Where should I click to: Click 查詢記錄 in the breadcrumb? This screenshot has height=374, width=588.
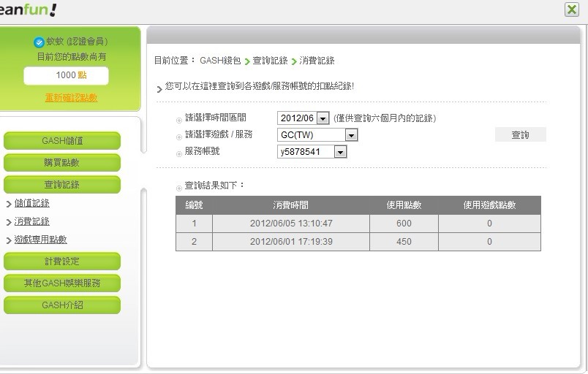(x=270, y=61)
